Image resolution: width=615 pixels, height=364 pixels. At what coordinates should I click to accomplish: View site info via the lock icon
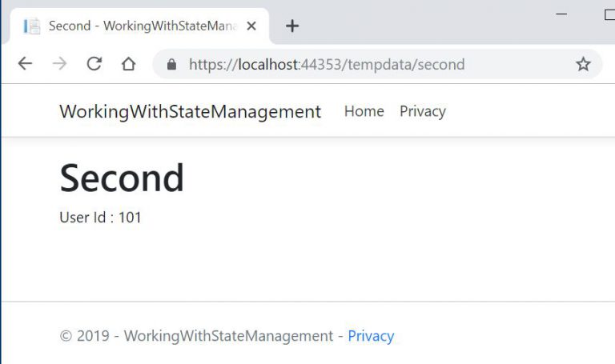171,65
